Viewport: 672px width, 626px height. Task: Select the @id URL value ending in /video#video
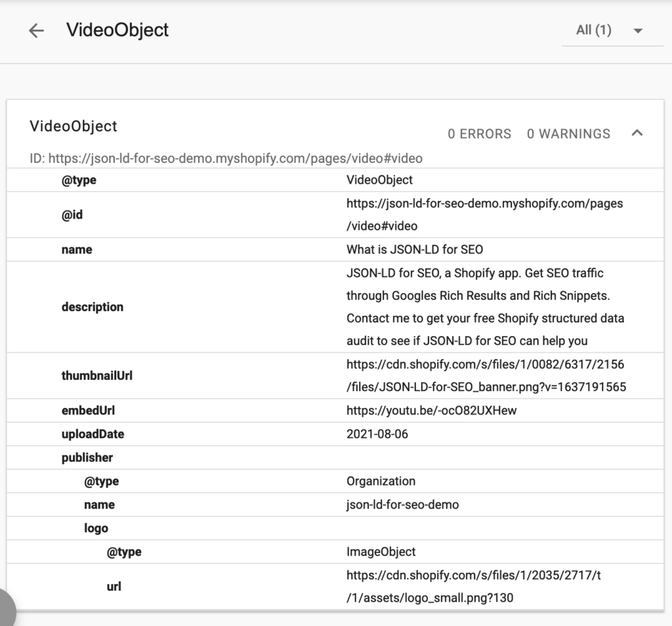point(485,215)
